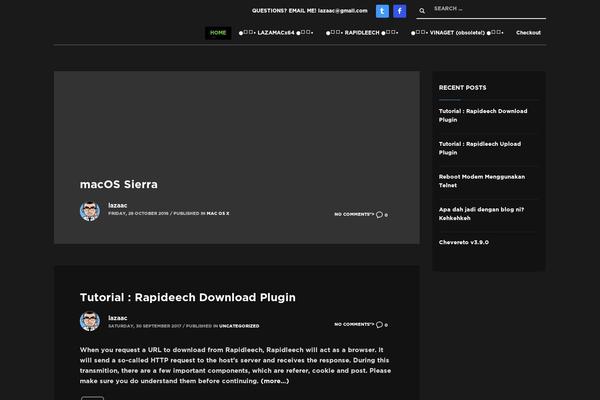Open the LAZAMACx64 menu item
This screenshot has height=400, width=600.
276,33
